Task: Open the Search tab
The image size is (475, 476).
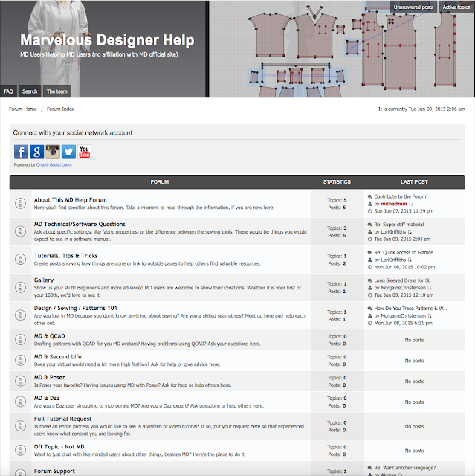Action: pos(30,91)
